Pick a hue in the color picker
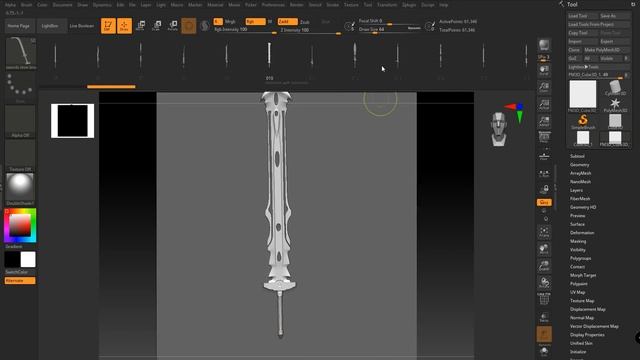Viewport: 640px width, 360px height. (20, 225)
